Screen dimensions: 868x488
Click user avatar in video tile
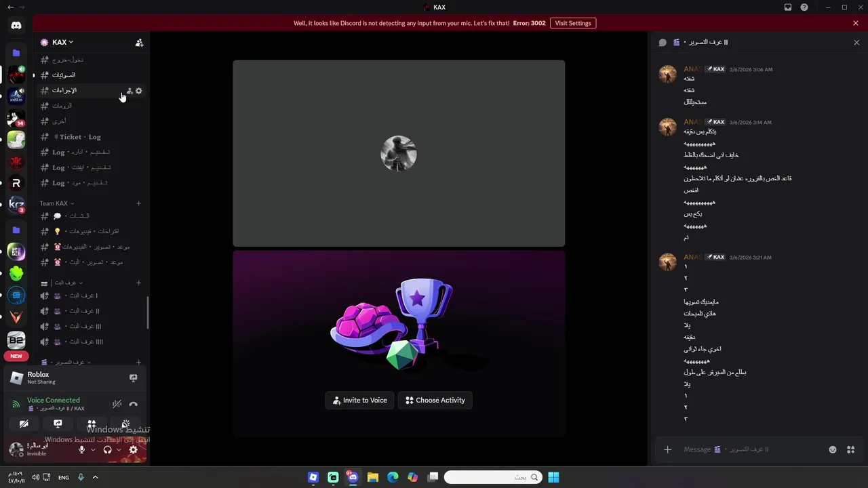pyautogui.click(x=399, y=153)
